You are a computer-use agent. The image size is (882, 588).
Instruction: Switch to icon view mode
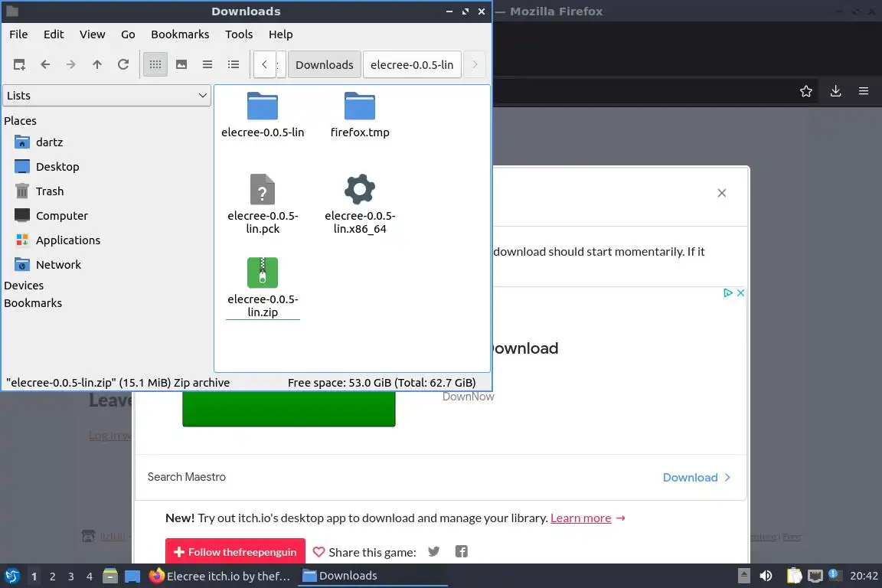click(155, 65)
